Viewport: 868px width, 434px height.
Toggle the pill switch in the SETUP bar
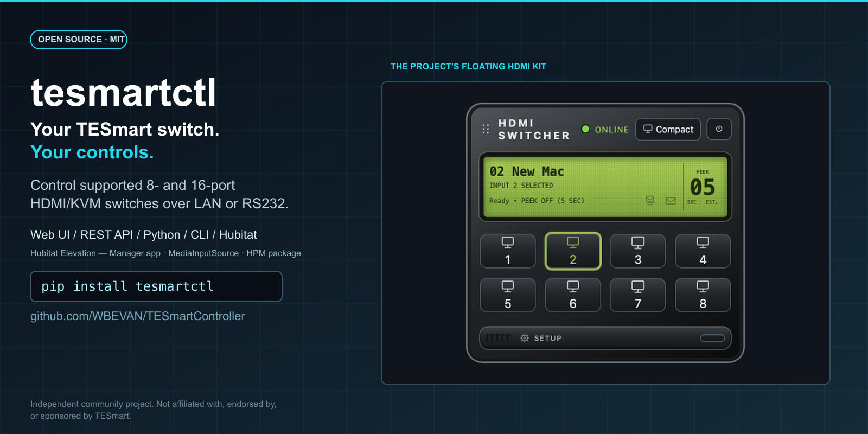click(712, 338)
